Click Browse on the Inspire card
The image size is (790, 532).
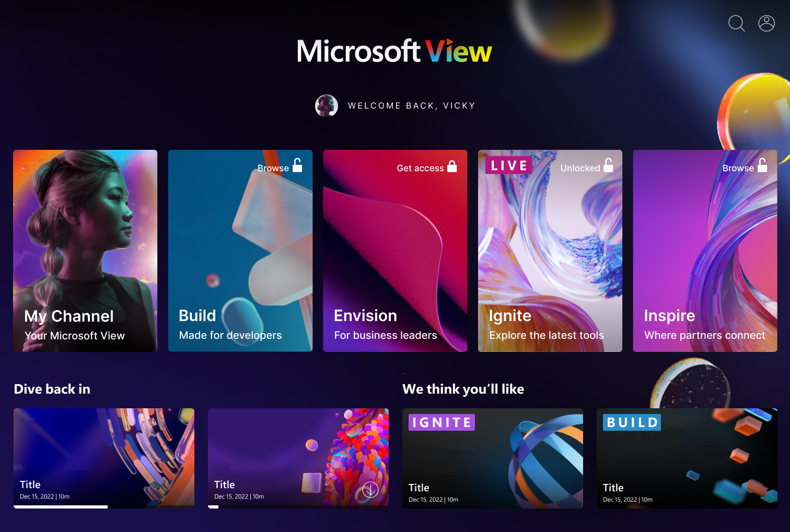pos(738,168)
